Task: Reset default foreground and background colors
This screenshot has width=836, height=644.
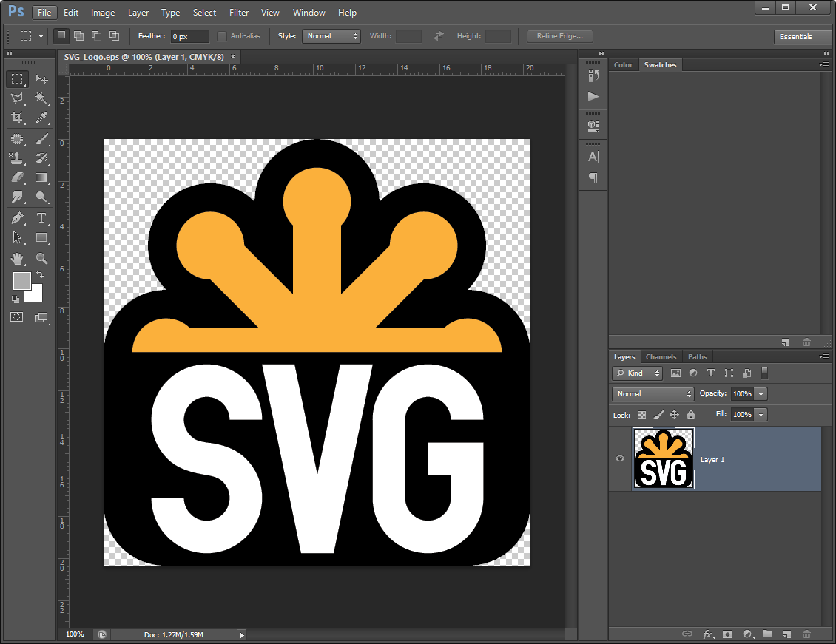Action: point(16,299)
